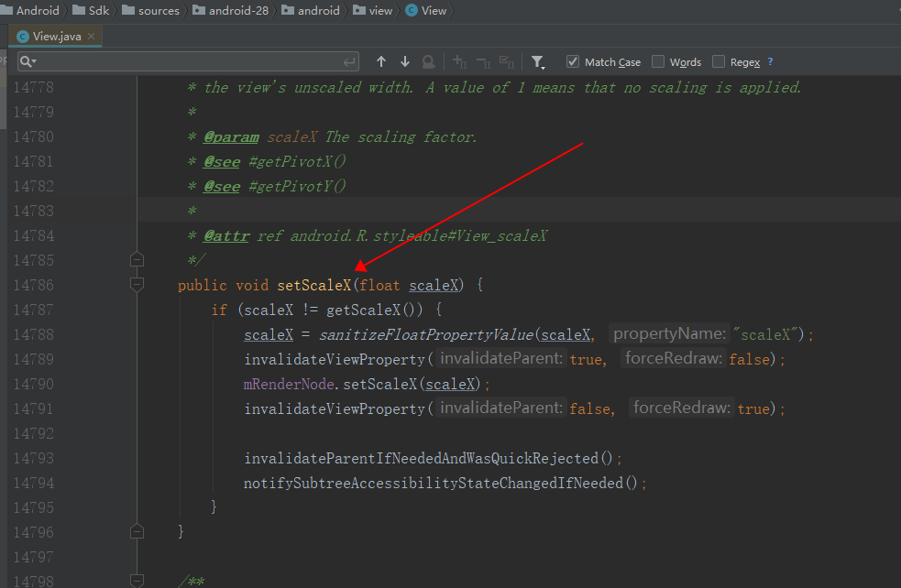Click the add occurrence plus icon
The image size is (901, 588).
coord(459,61)
